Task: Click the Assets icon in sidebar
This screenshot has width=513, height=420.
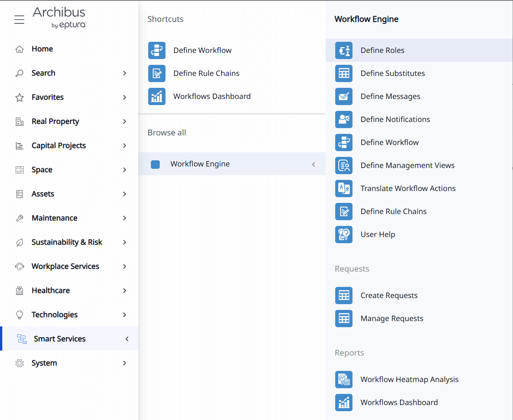Action: 20,194
